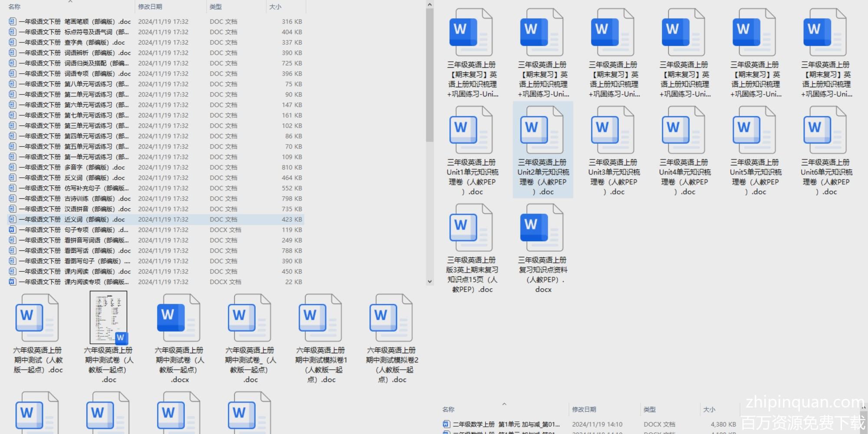
Task: Open the 三年级英语上册 Unit1单元知识梳理卷 file icon
Action: pyautogui.click(x=471, y=130)
